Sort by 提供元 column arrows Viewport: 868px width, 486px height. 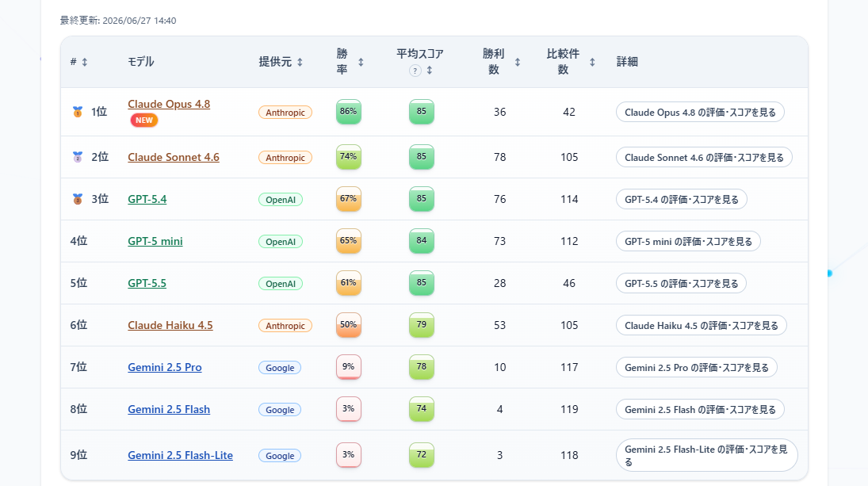300,62
